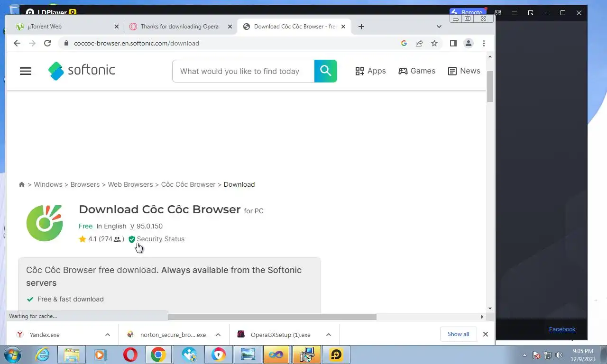Screen dimensions: 607x364
Task: Click the taskbar volume speaker icon
Action: coord(559,355)
